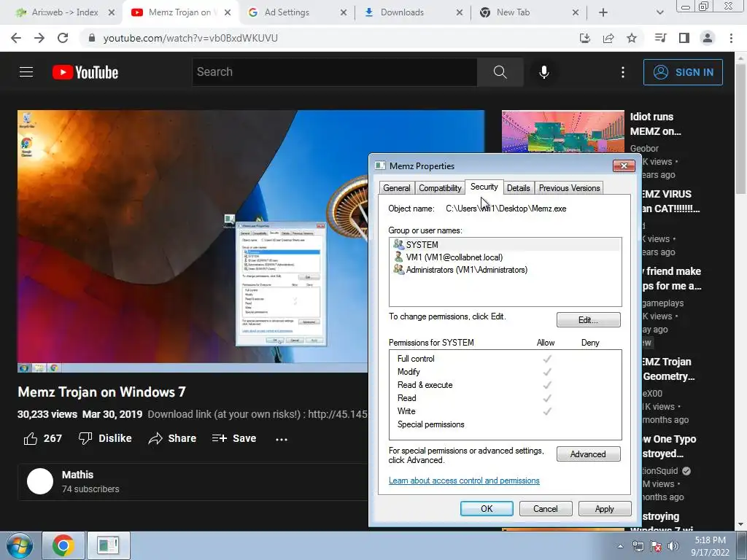This screenshot has height=560, width=747.
Task: Bookmark this page with the star
Action: click(x=632, y=38)
